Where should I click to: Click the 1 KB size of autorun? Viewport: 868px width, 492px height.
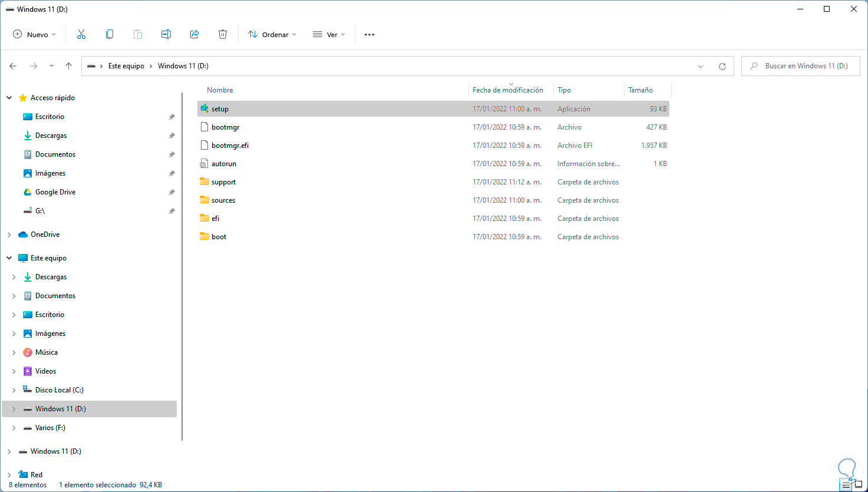(x=660, y=163)
